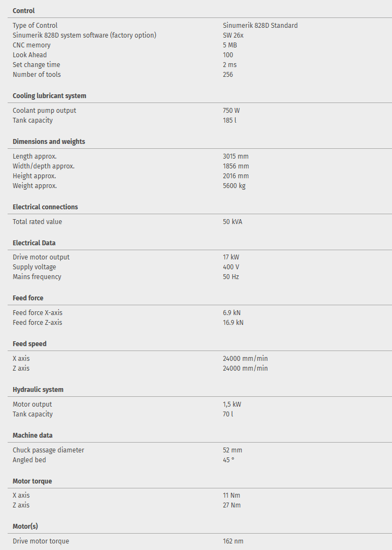
Task: Click the Feed speed heading
Action: [x=29, y=344]
